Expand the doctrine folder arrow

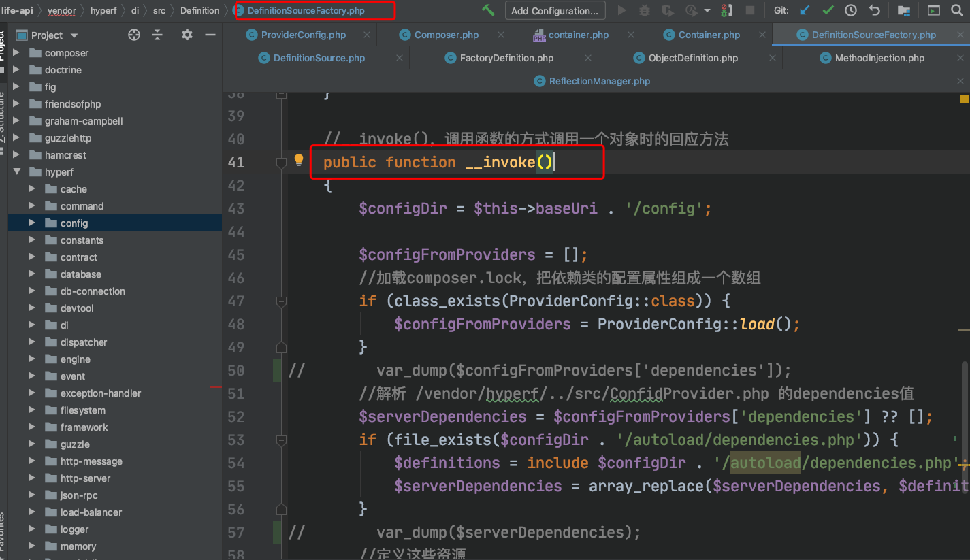(16, 70)
